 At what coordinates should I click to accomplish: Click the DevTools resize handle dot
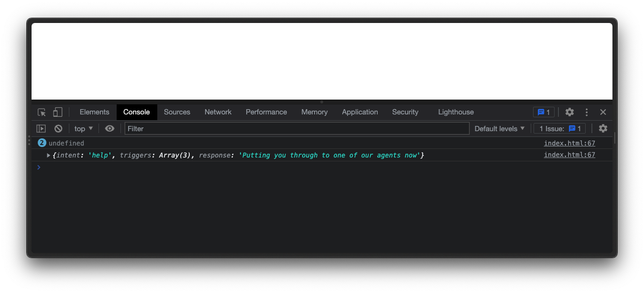pyautogui.click(x=322, y=102)
